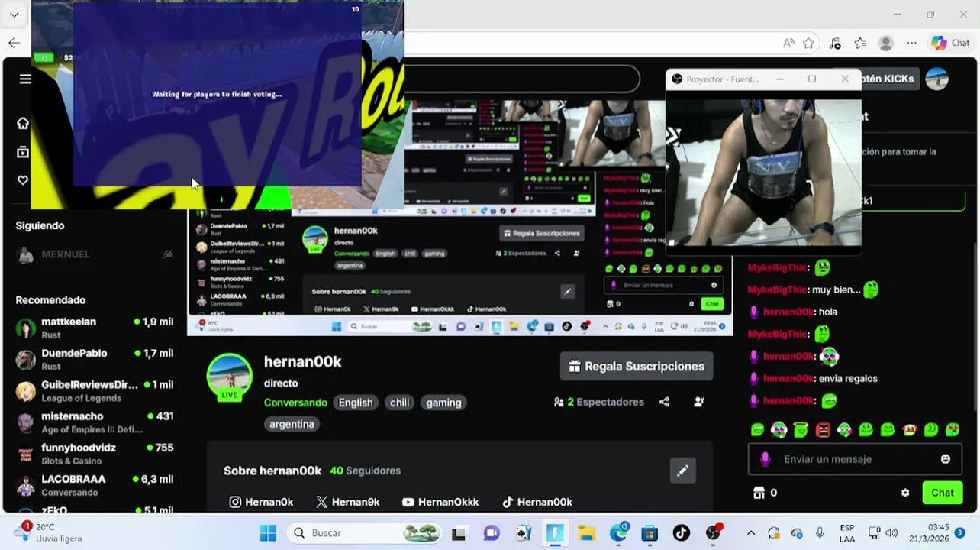
Task: Click the purple microphone badge in message box
Action: [x=766, y=459]
